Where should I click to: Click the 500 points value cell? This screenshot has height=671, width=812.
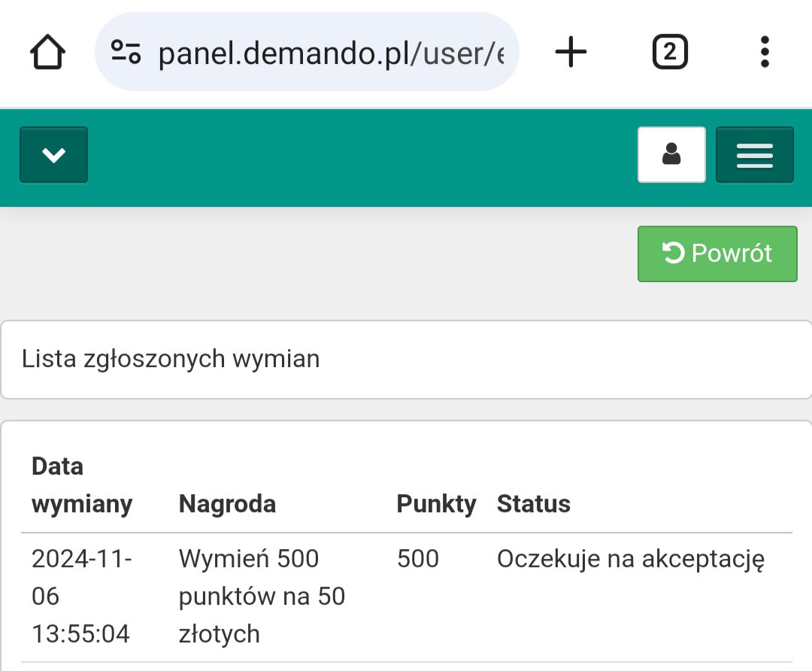point(417,559)
